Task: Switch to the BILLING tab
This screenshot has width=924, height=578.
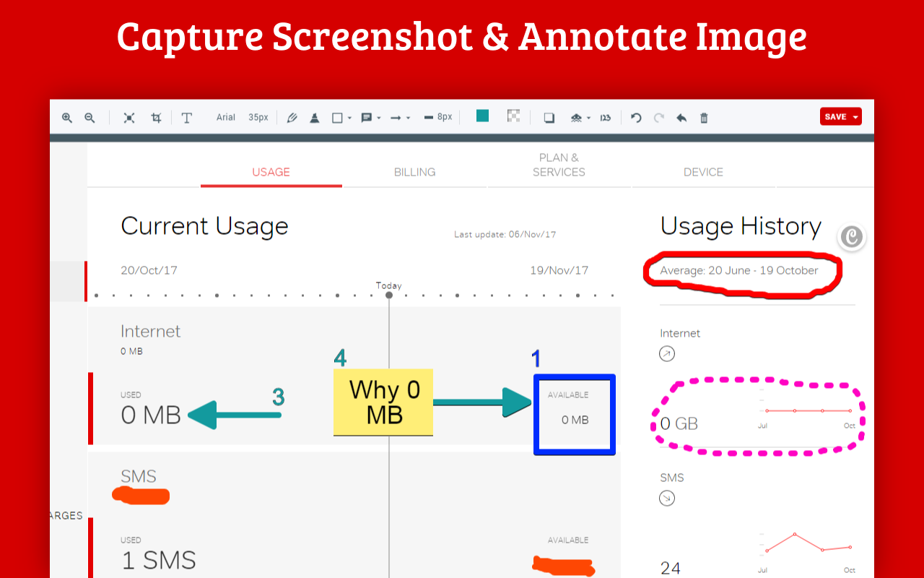Action: pyautogui.click(x=414, y=172)
